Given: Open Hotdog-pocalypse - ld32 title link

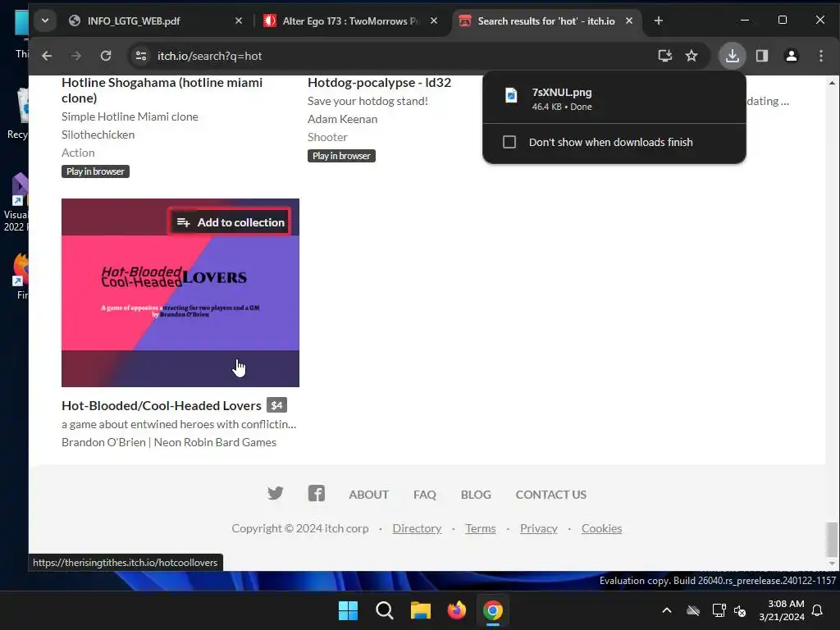Looking at the screenshot, I should coord(379,83).
